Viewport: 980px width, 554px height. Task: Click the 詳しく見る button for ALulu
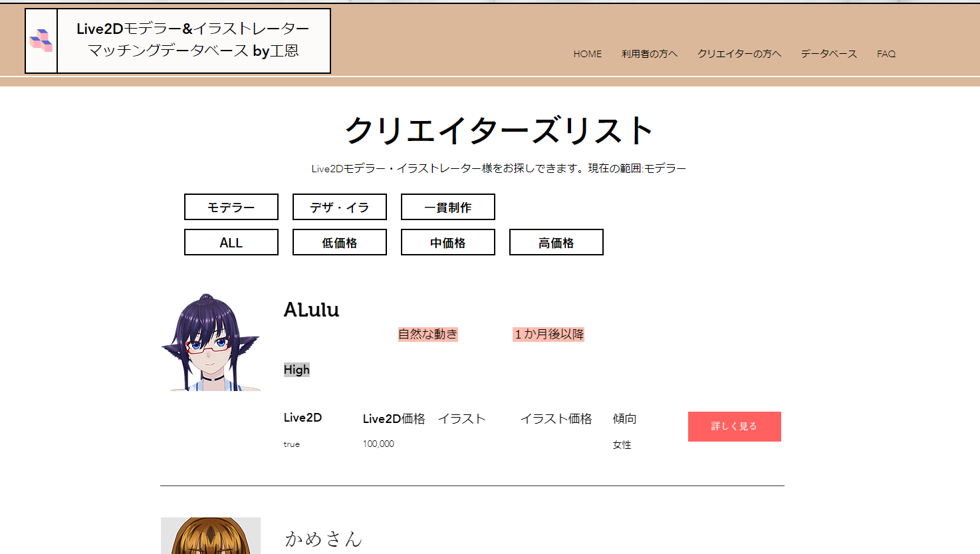734,426
